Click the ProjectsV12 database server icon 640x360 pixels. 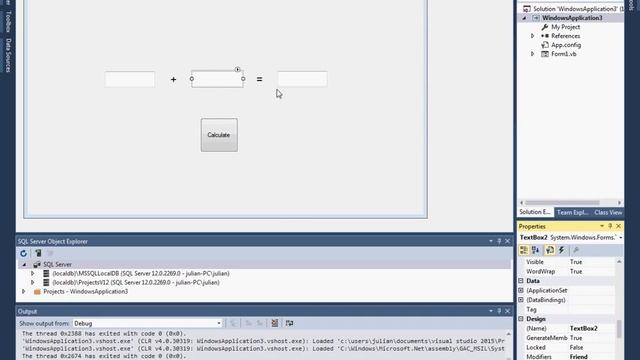click(46, 282)
